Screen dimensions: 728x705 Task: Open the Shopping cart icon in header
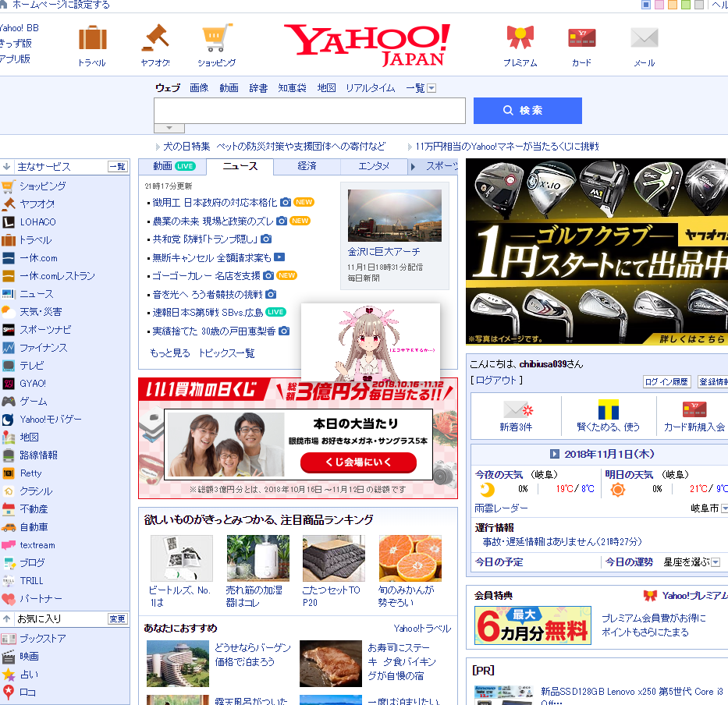click(217, 37)
